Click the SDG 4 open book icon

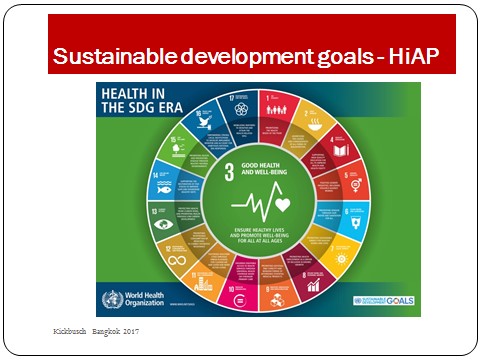[342, 150]
